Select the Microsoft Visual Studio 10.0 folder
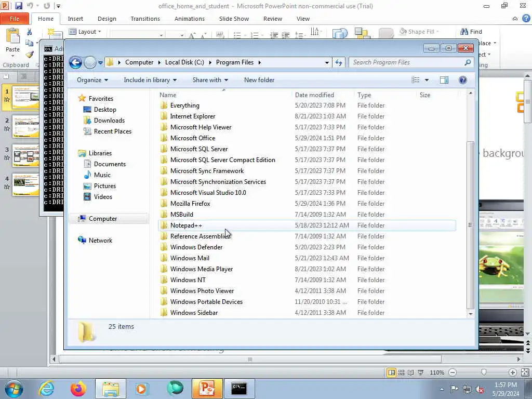Image resolution: width=532 pixels, height=399 pixels. (307, 193)
